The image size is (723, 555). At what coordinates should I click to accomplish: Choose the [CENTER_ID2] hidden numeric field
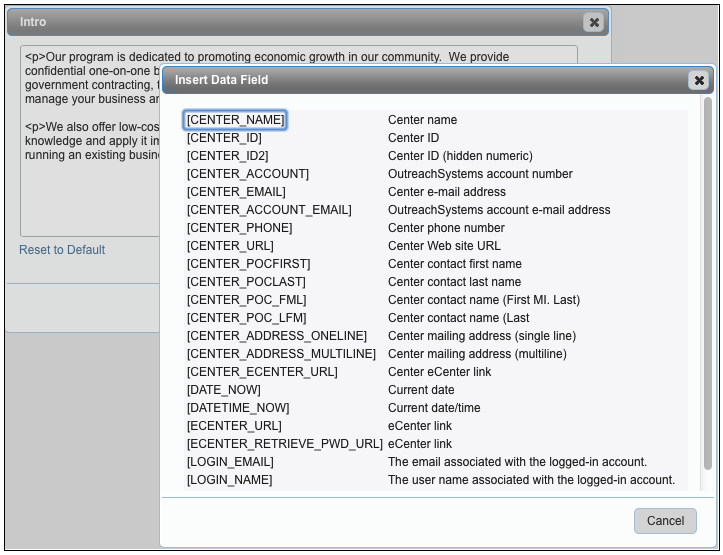coord(227,156)
